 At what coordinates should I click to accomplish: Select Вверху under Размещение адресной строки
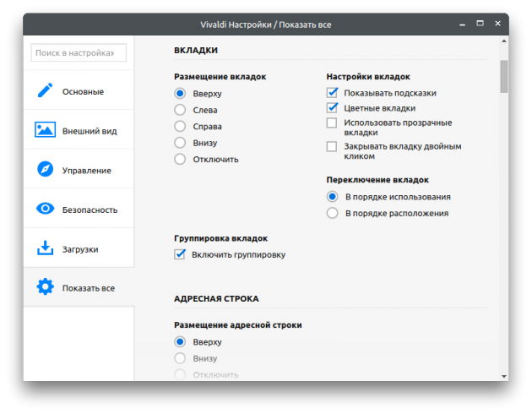[x=180, y=341]
